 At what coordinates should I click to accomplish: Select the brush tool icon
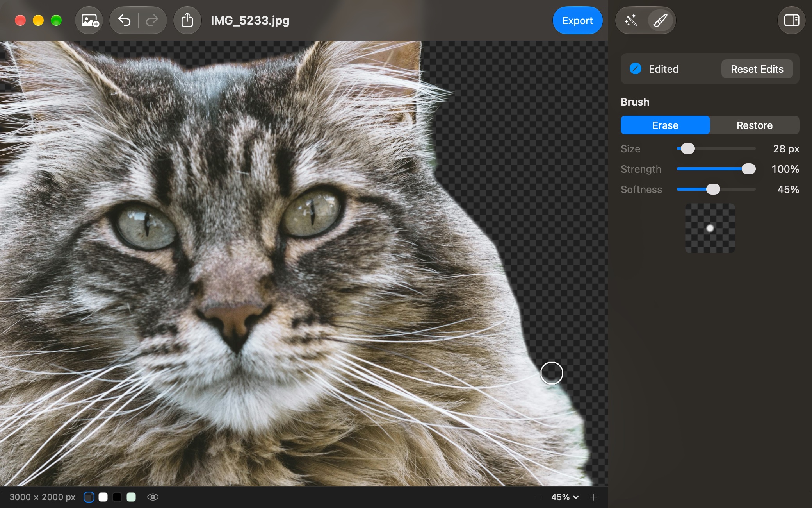[660, 20]
